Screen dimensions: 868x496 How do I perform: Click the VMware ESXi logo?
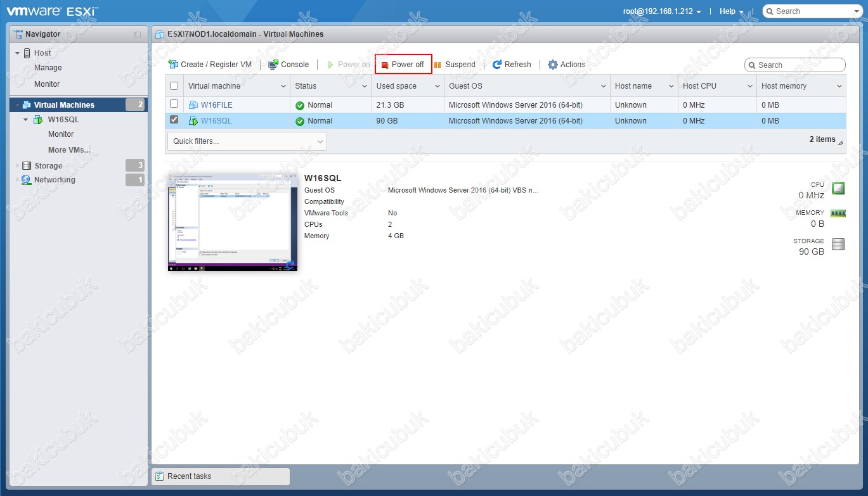pyautogui.click(x=52, y=11)
